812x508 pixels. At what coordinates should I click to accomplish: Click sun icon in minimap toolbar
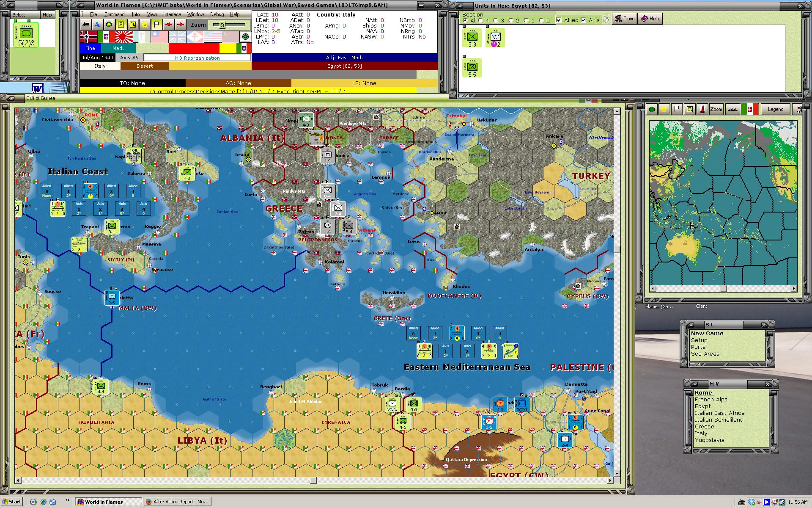[664, 109]
